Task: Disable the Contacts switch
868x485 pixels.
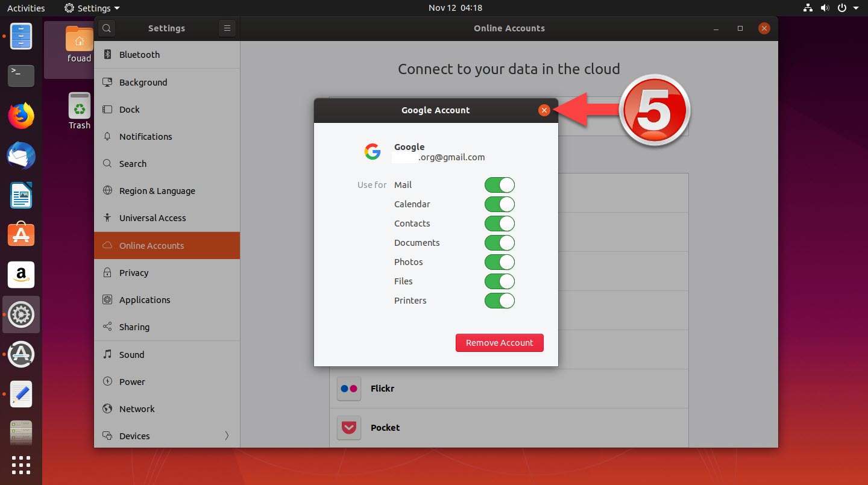Action: click(x=500, y=224)
